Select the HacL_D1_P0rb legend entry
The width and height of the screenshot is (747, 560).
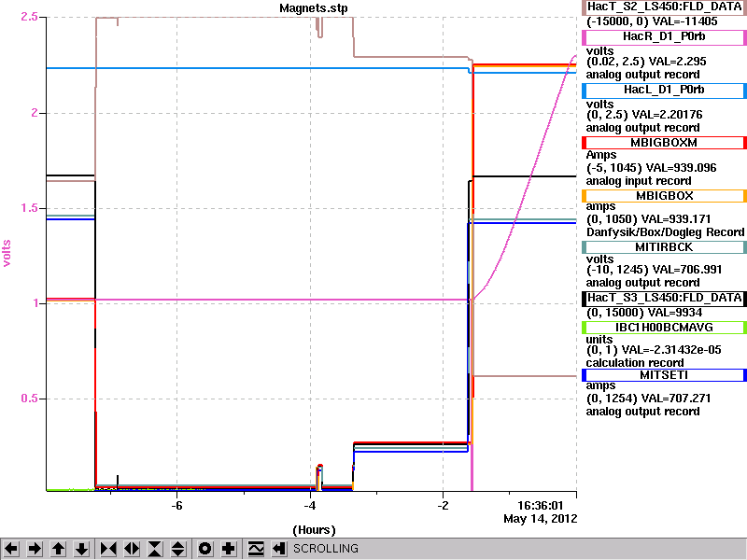click(x=664, y=91)
